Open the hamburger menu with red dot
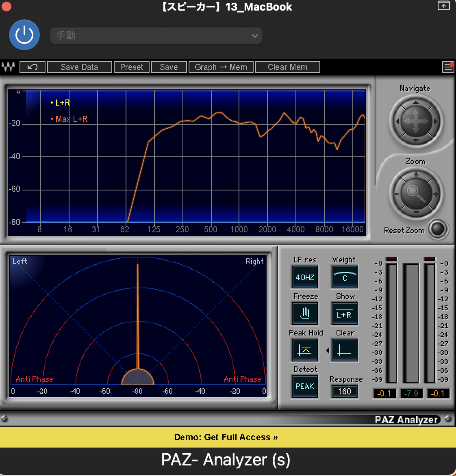This screenshot has width=456, height=476. click(448, 67)
